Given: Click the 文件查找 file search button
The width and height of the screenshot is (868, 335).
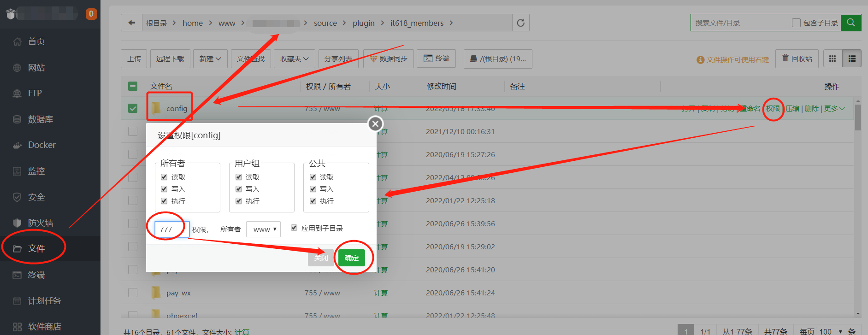Looking at the screenshot, I should [x=251, y=59].
